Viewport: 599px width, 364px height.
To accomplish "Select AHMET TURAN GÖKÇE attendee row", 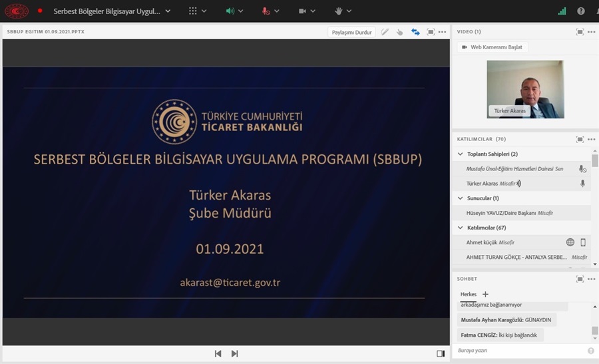I will (521, 257).
